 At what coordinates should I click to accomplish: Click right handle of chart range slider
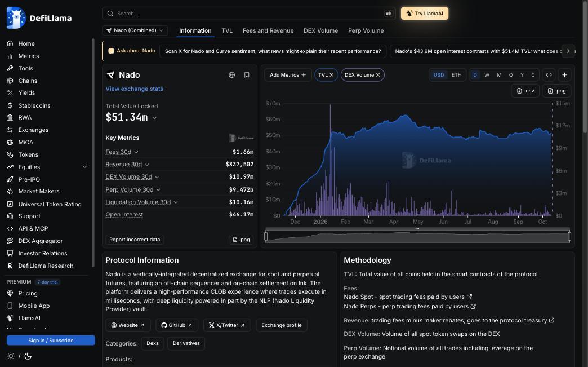click(569, 236)
